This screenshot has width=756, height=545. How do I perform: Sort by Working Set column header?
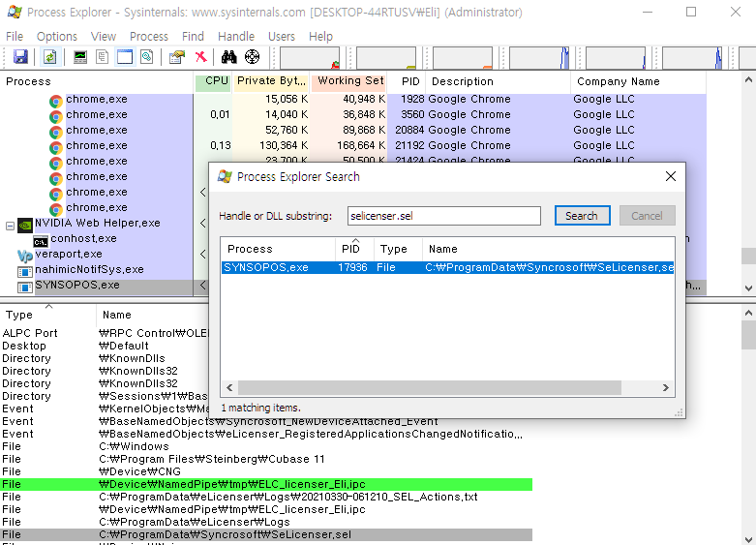pyautogui.click(x=349, y=81)
